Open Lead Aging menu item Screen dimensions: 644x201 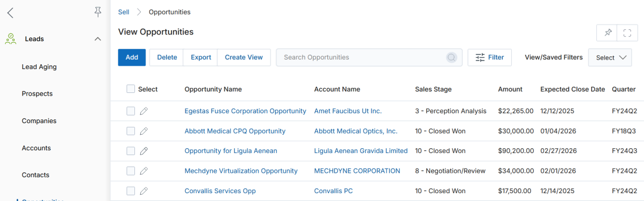39,67
